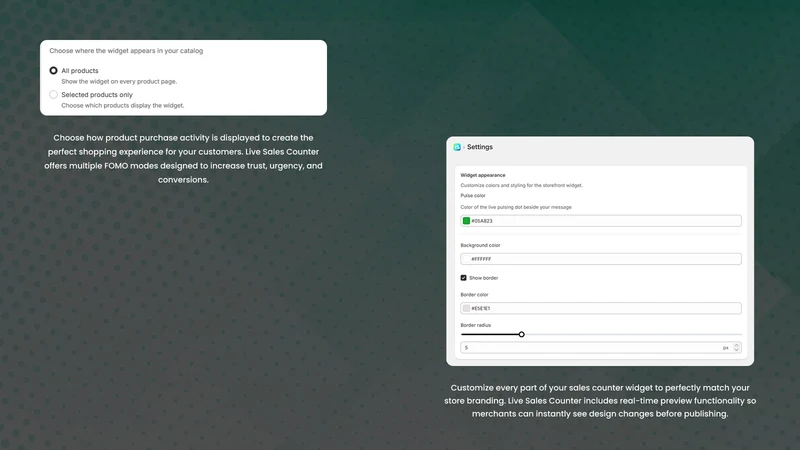Choose the Selected products only radio option

[x=54, y=94]
